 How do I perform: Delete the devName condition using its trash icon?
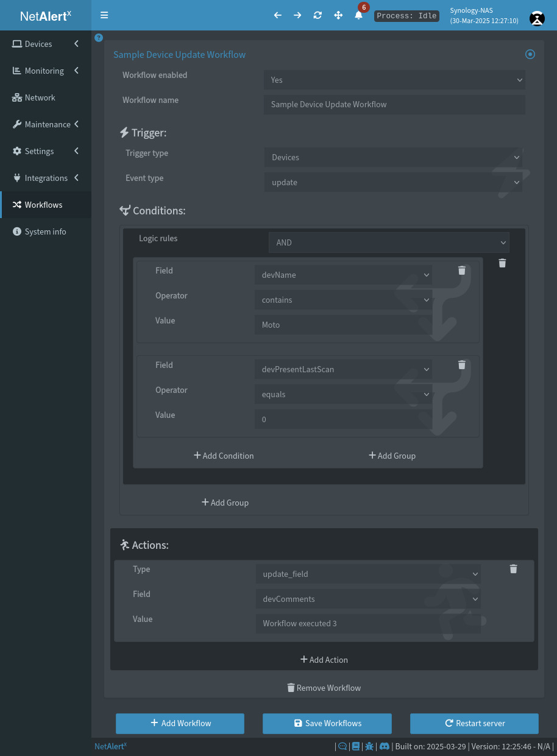[461, 270]
